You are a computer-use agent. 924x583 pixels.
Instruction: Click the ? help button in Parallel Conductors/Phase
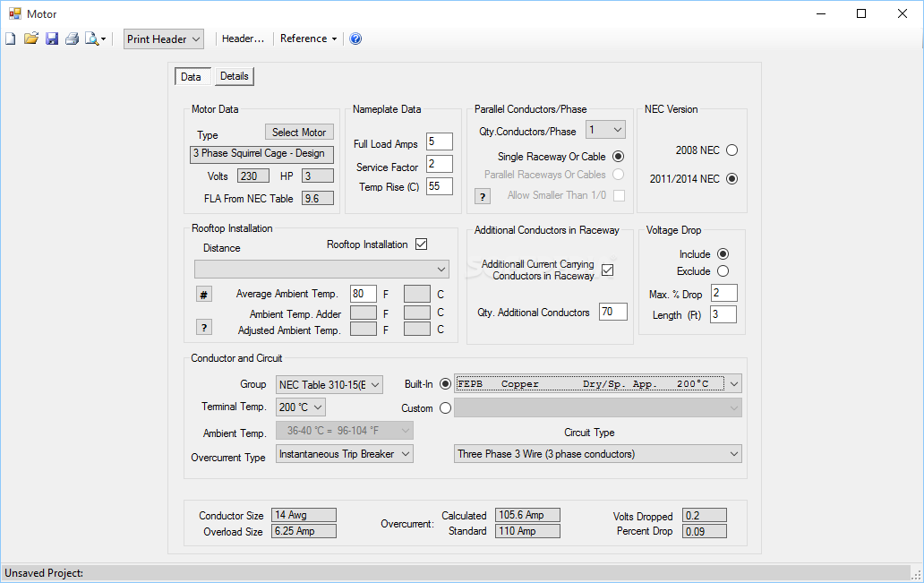[x=483, y=196]
